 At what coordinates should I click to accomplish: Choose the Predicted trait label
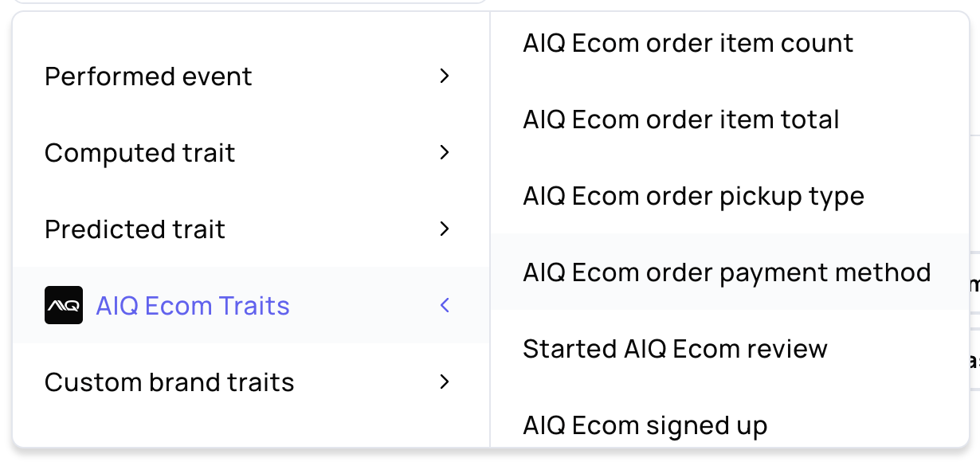coord(135,229)
